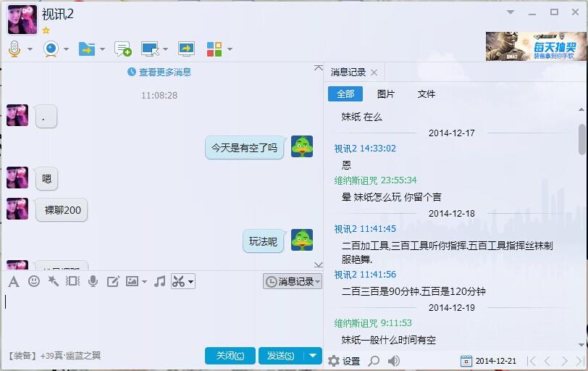Open the font settings A icon
The image size is (588, 371).
[14, 281]
